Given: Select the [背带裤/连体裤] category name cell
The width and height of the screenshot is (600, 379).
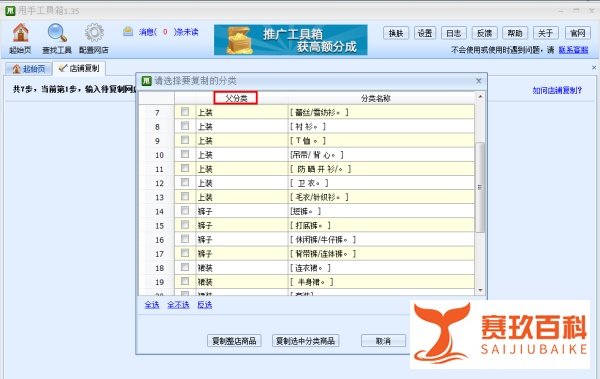Looking at the screenshot, I should pyautogui.click(x=381, y=253).
